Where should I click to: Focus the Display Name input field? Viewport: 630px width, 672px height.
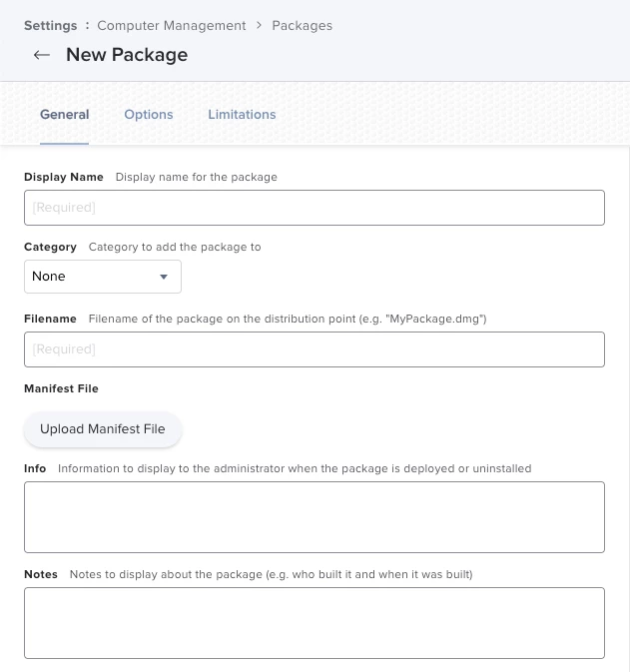(x=314, y=208)
